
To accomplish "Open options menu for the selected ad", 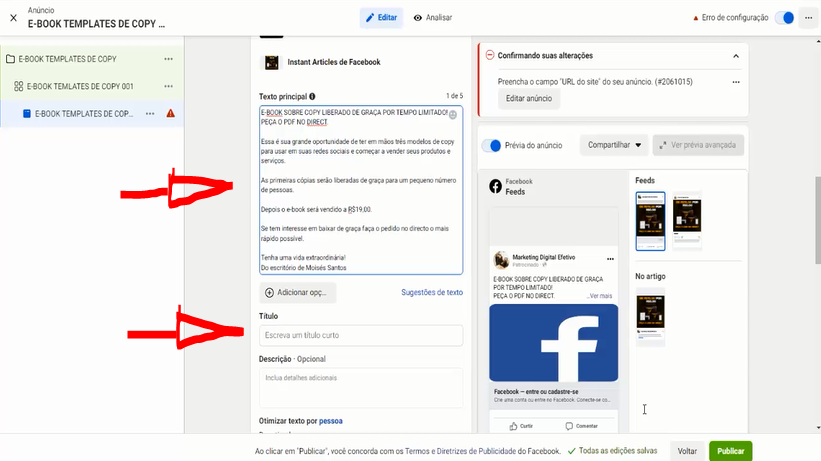I will 150,114.
